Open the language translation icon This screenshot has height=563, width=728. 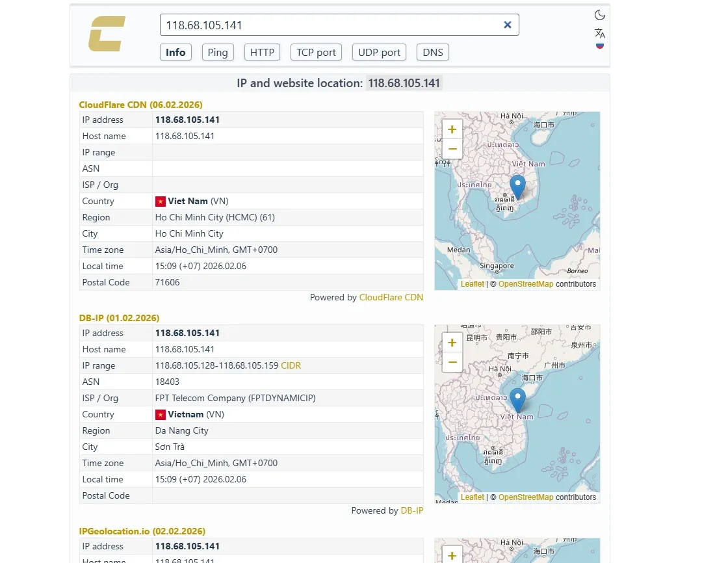tap(599, 33)
